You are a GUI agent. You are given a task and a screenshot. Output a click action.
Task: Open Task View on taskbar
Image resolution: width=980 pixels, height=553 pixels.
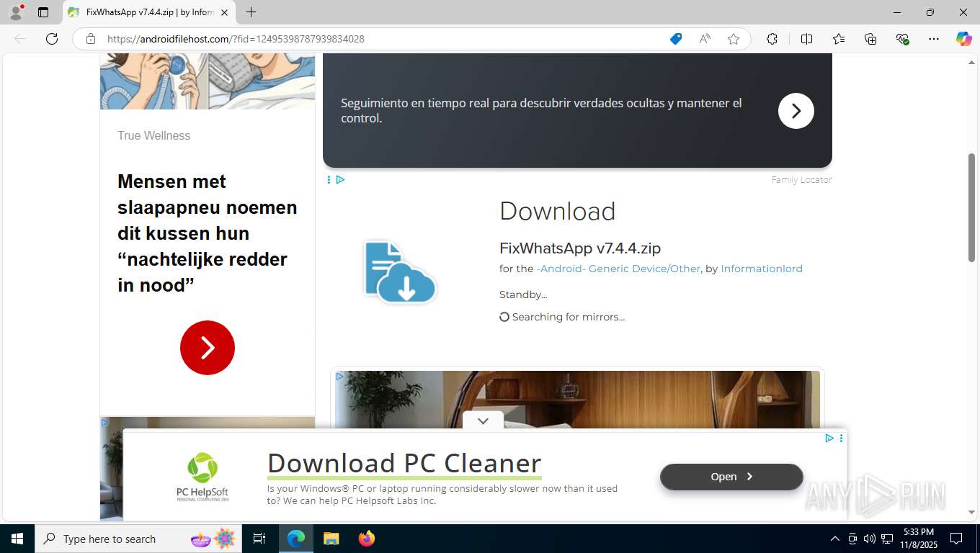pos(259,539)
